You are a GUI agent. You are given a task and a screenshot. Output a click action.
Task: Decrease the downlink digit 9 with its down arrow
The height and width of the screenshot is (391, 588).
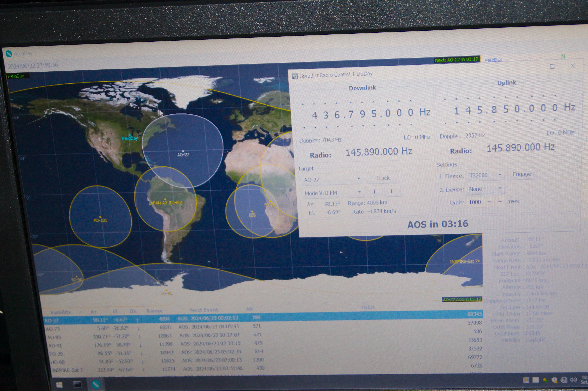(x=363, y=126)
